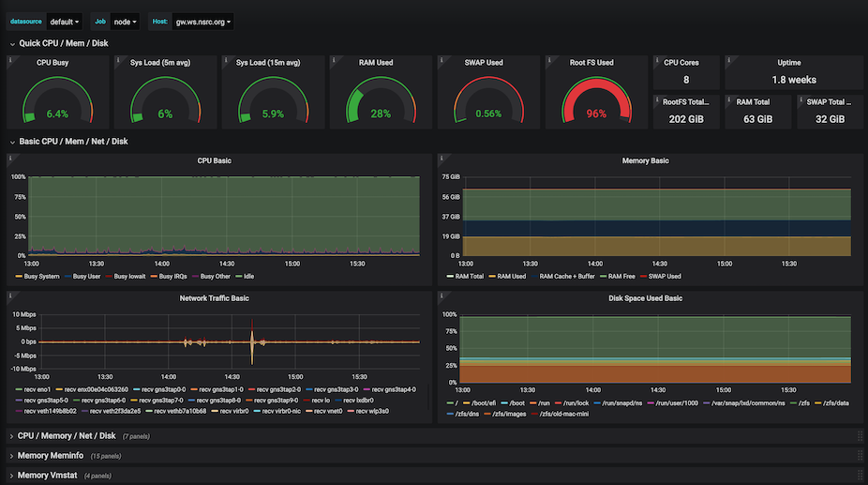
Task: Click the info icon on Uptime panel
Action: pyautogui.click(x=728, y=59)
